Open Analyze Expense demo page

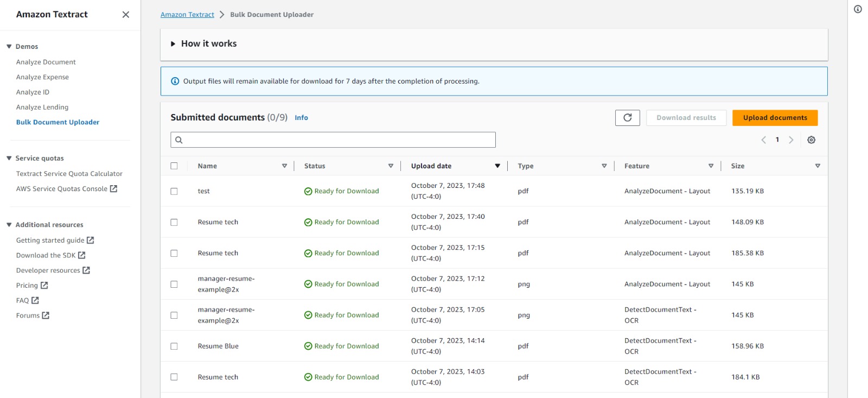[42, 77]
